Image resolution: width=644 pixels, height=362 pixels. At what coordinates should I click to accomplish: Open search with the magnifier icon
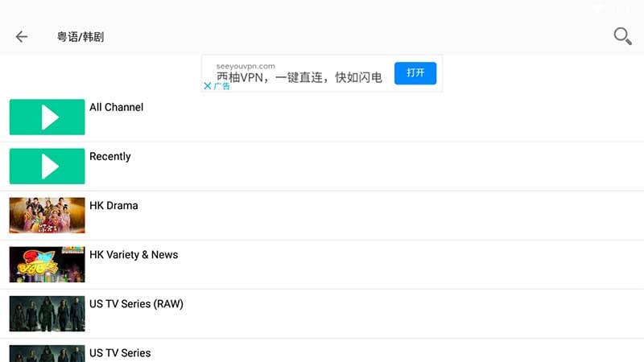622,36
